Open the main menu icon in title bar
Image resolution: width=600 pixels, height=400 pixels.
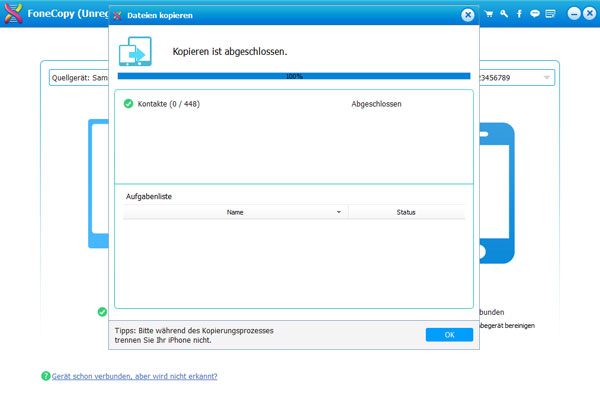(x=550, y=15)
